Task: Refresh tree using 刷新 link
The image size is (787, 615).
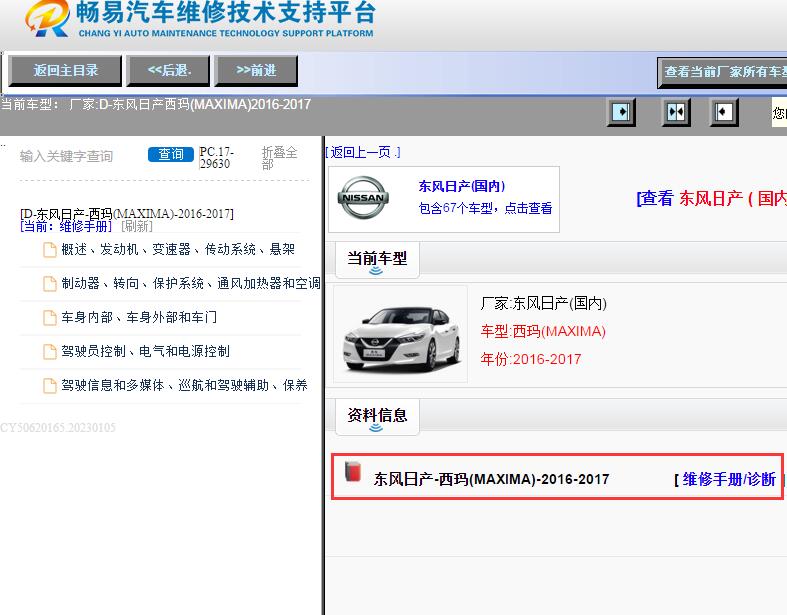Action: 137,226
